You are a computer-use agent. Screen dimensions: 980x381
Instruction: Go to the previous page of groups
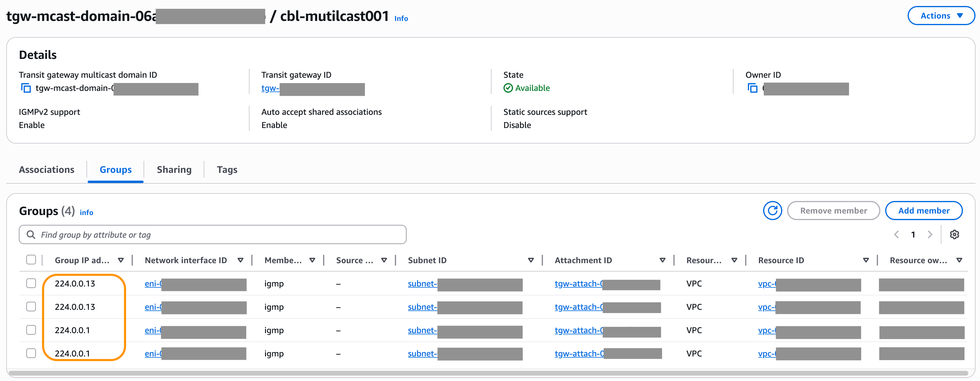tap(897, 234)
